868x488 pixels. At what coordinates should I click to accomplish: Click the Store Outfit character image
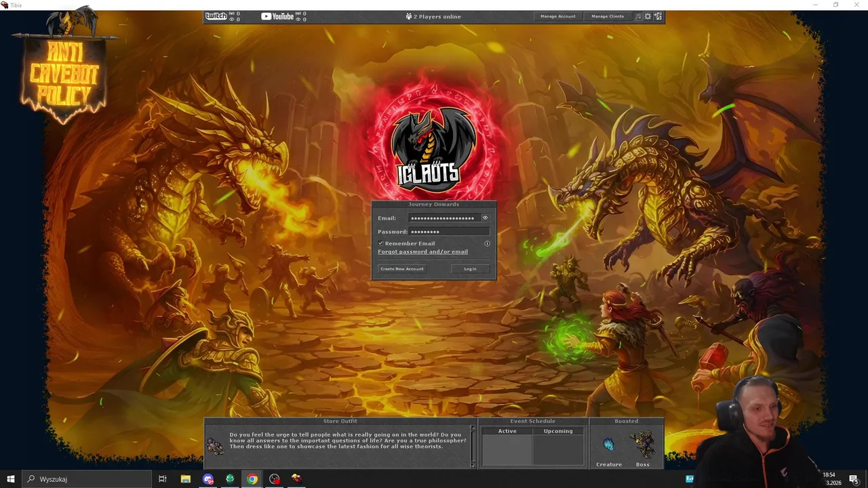(215, 445)
